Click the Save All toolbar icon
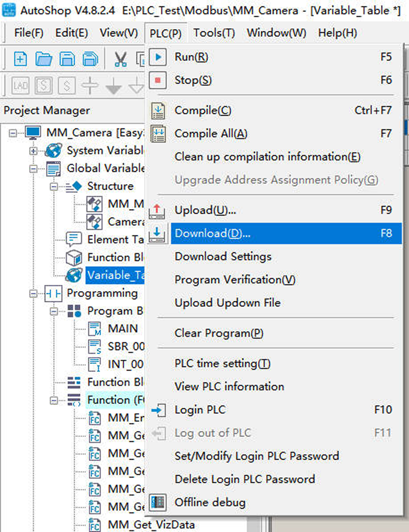This screenshot has height=532, width=409. tap(90, 59)
